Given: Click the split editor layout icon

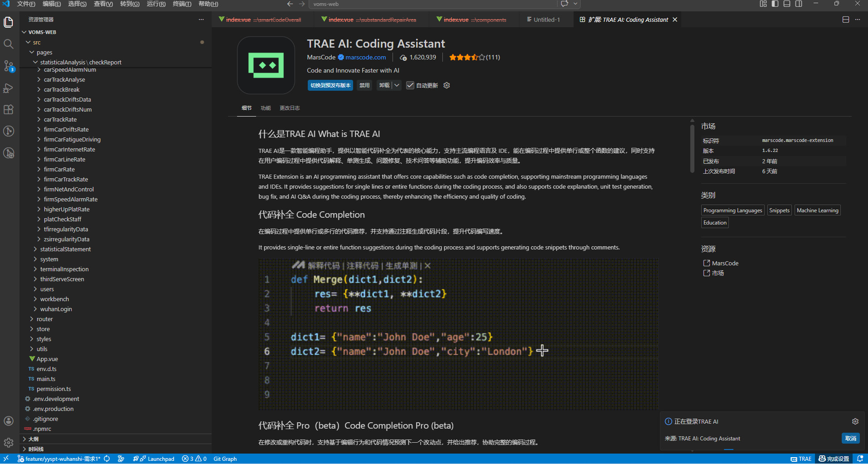Looking at the screenshot, I should point(846,20).
